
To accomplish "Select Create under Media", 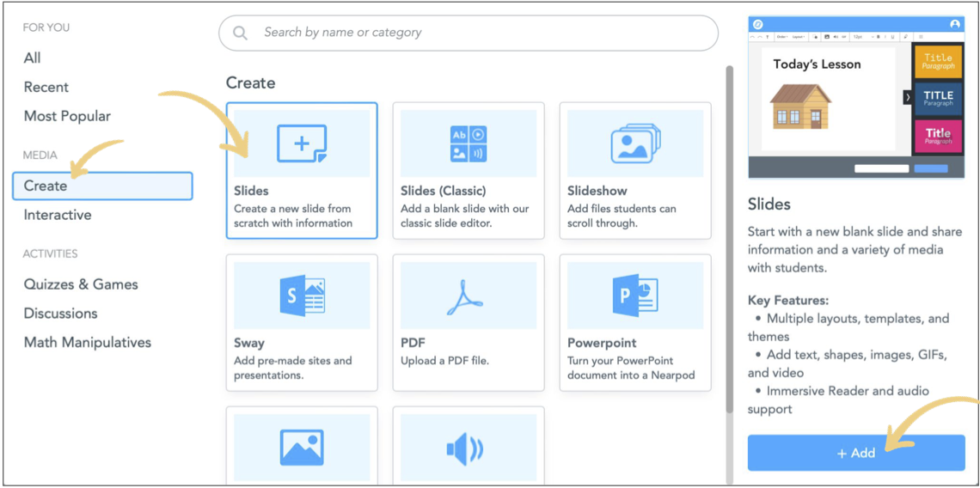I will click(46, 186).
